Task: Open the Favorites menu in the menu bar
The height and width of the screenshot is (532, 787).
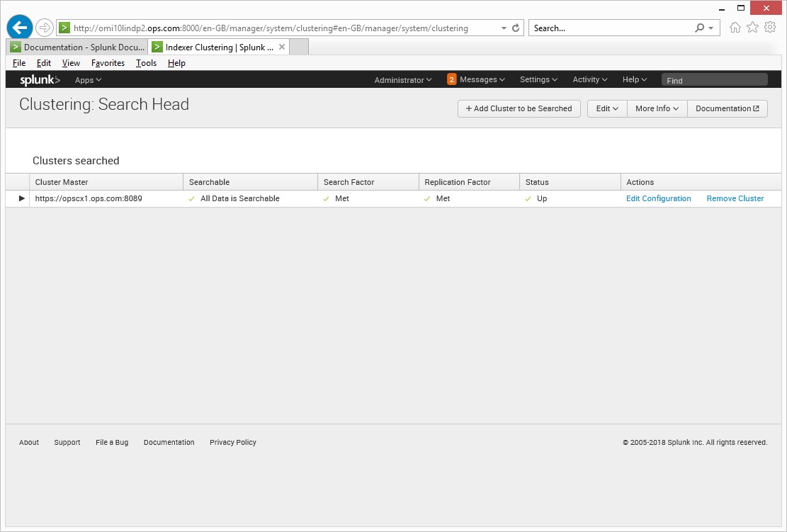Action: pyautogui.click(x=108, y=63)
